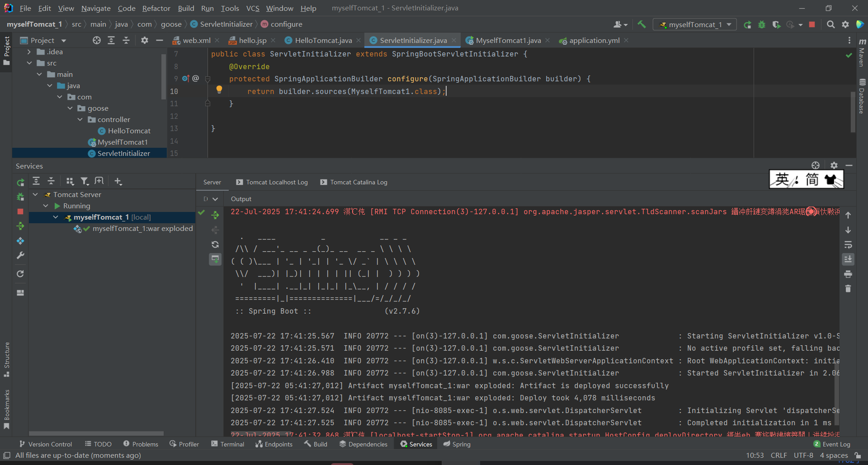Toggle scroll to end of console
This screenshot has height=465, width=868.
[x=848, y=259]
